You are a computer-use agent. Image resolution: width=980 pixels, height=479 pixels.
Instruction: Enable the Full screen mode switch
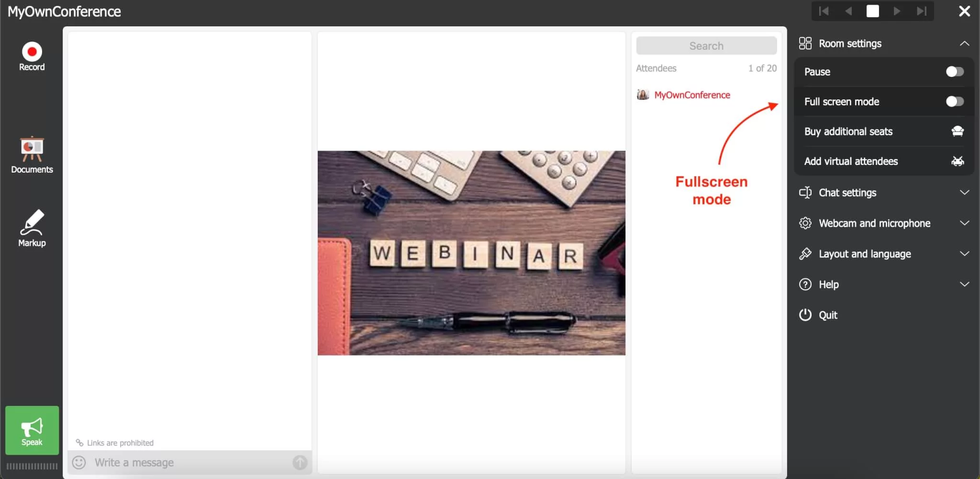955,101
